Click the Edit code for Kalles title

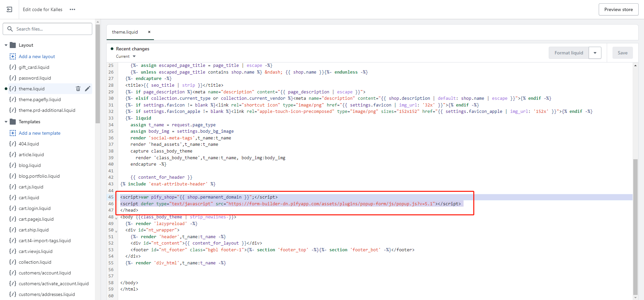[x=43, y=9]
